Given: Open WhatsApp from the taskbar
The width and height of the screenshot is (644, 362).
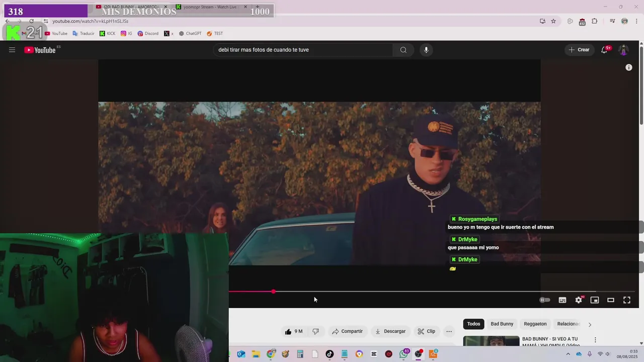Looking at the screenshot, I should click(x=404, y=354).
